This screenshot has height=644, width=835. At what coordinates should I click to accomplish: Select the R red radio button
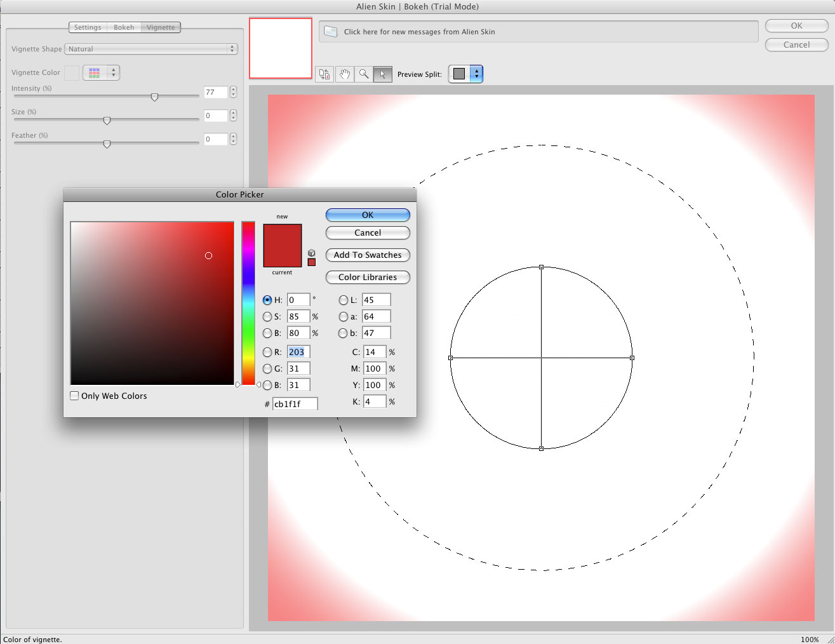267,352
